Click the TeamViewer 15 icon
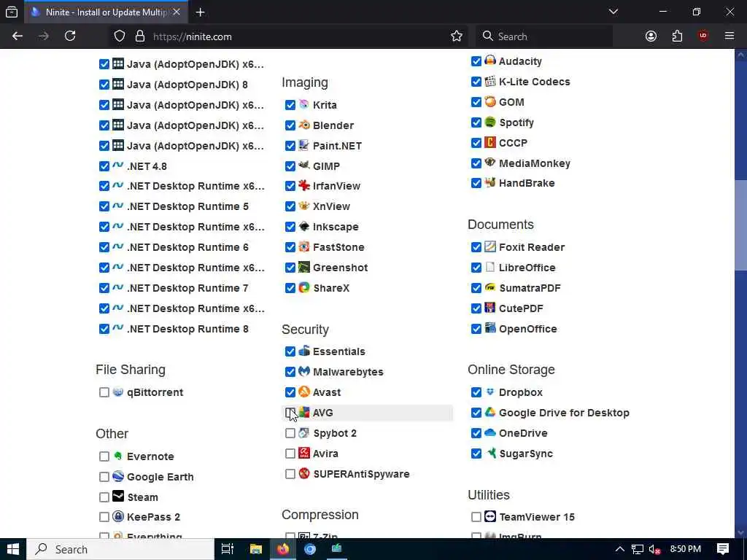Screen dimensions: 747x560 [489, 517]
